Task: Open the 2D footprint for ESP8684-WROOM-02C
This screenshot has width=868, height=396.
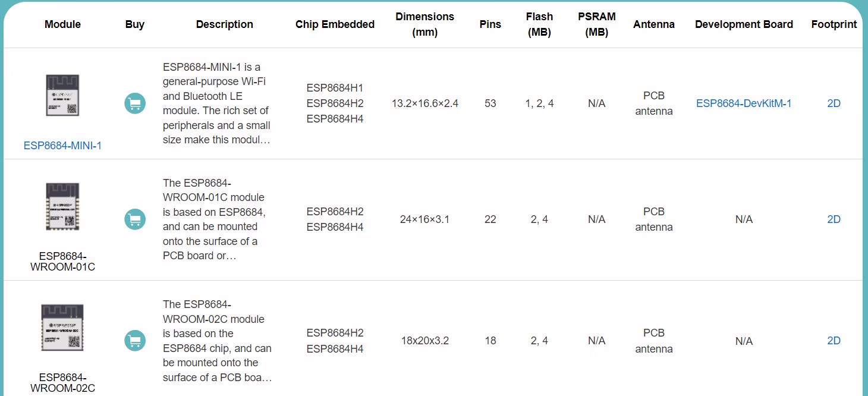Action: click(x=834, y=341)
